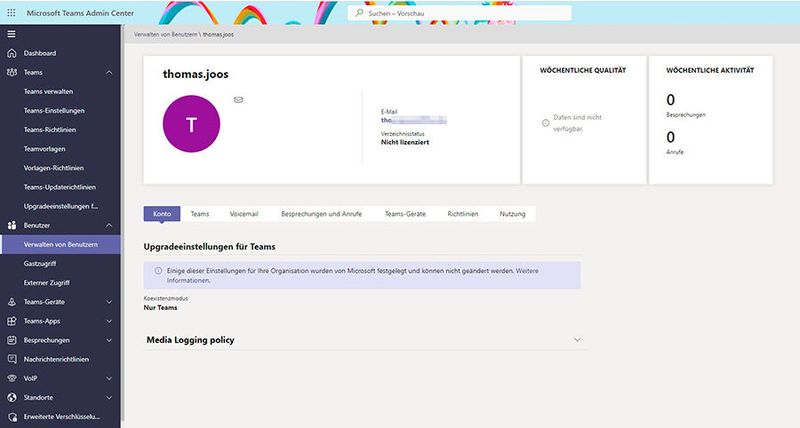Collapse navigation with the hamburger menu icon
The width and height of the screenshot is (800, 428).
(11, 34)
